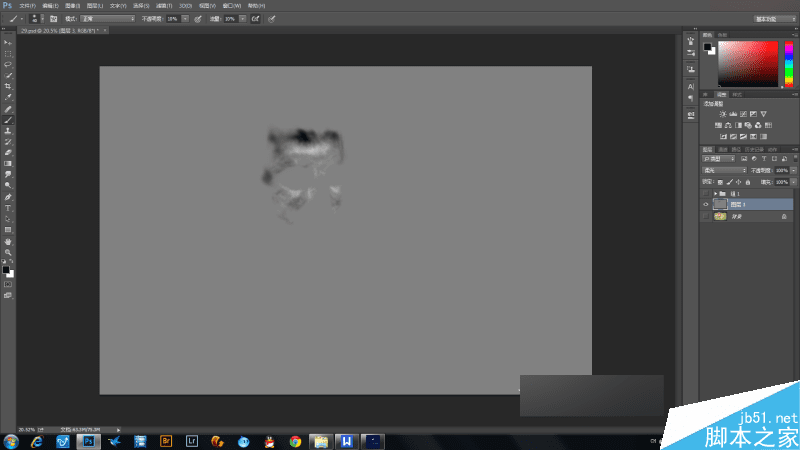Select the Horizontal Type tool
This screenshot has width=800, height=450.
[8, 208]
